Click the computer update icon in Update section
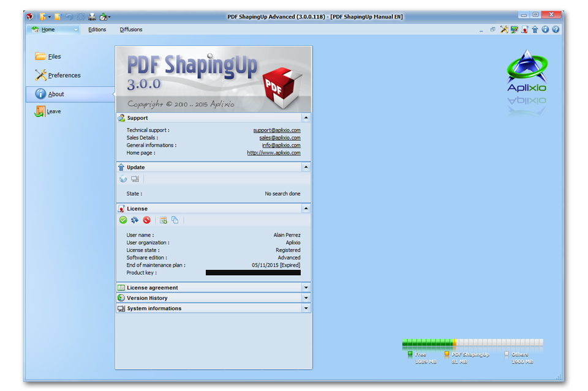The height and width of the screenshot is (391, 588). tap(135, 179)
